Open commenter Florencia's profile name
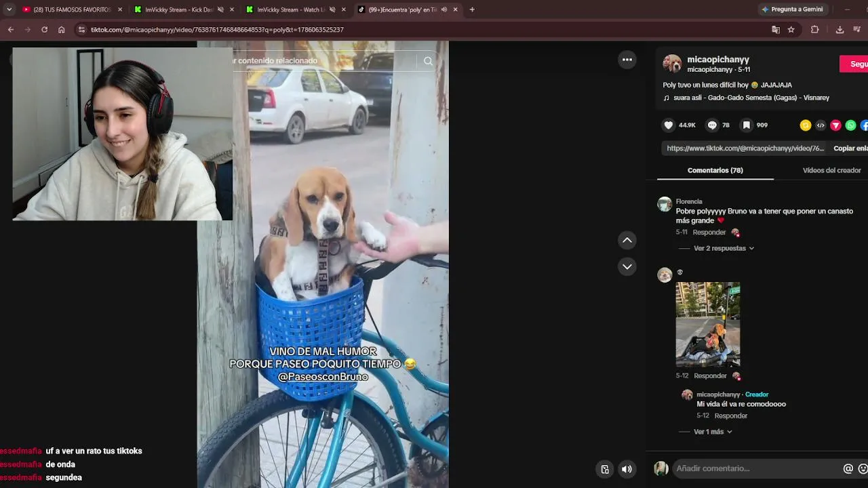This screenshot has width=868, height=488. [689, 201]
